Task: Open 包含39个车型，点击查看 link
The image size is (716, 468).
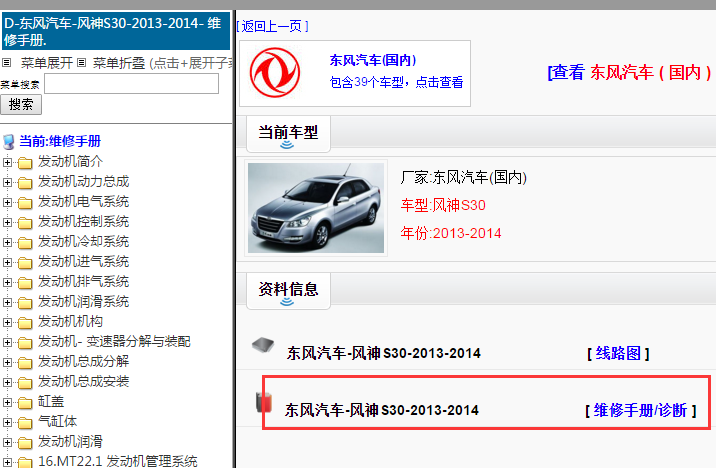Action: pyautogui.click(x=396, y=82)
